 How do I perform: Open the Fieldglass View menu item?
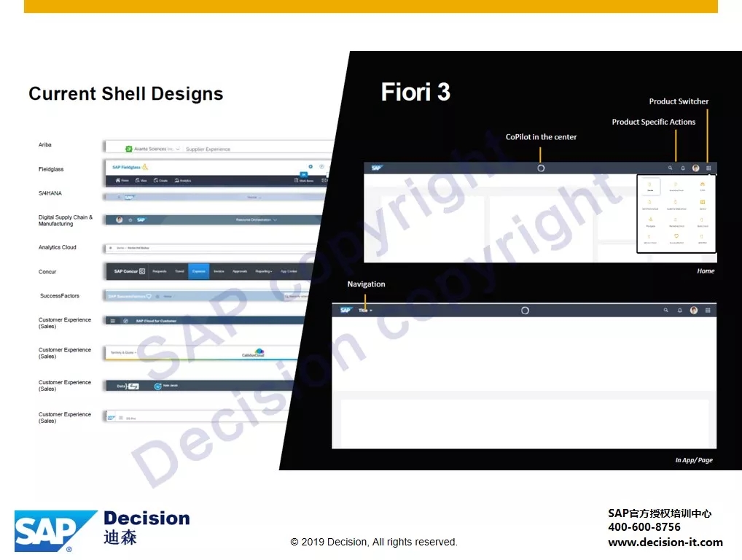click(x=141, y=180)
